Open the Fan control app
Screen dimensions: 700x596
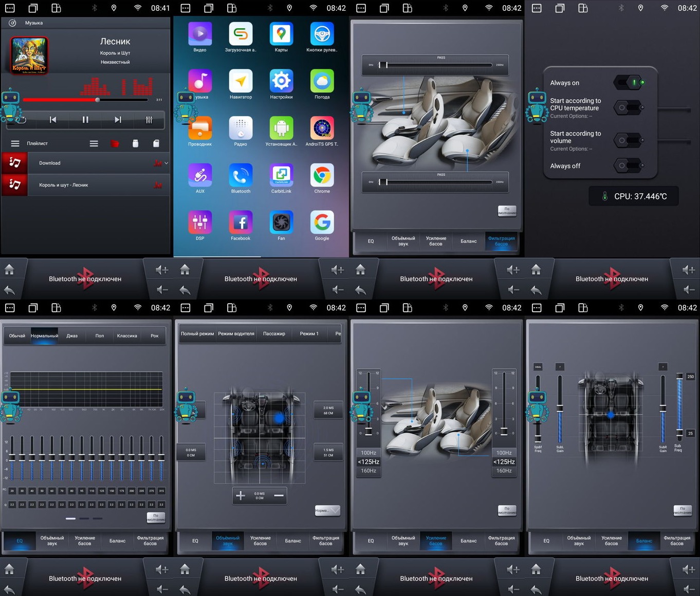click(281, 223)
